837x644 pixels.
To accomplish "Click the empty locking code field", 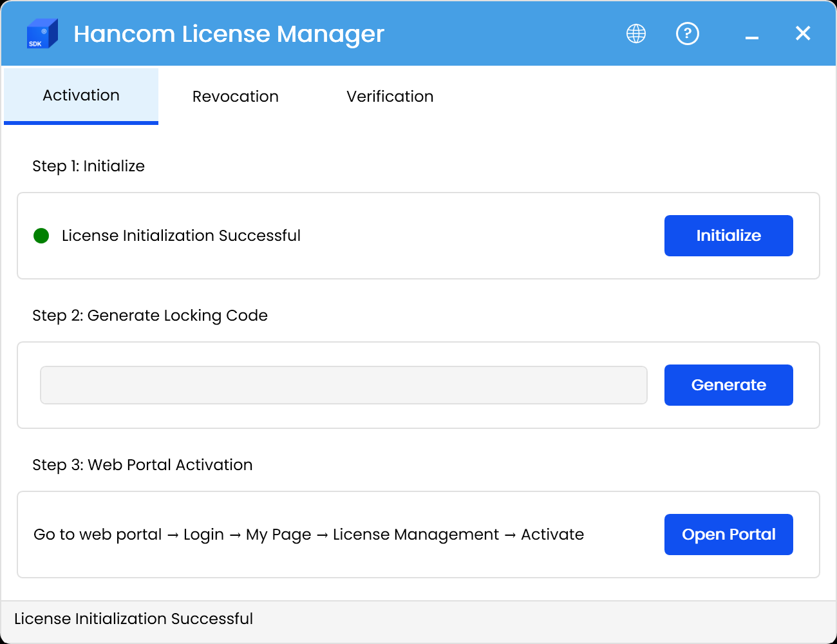I will 343,384.
